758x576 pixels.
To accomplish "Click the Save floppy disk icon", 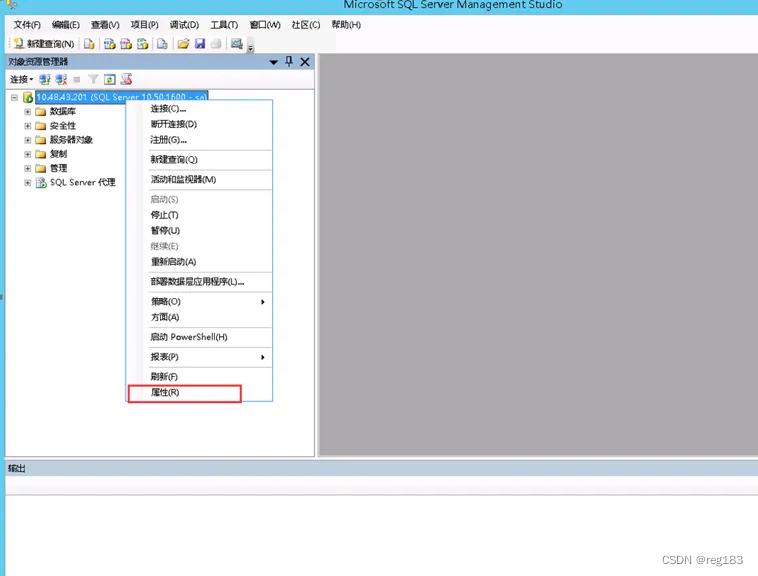I will tap(200, 44).
